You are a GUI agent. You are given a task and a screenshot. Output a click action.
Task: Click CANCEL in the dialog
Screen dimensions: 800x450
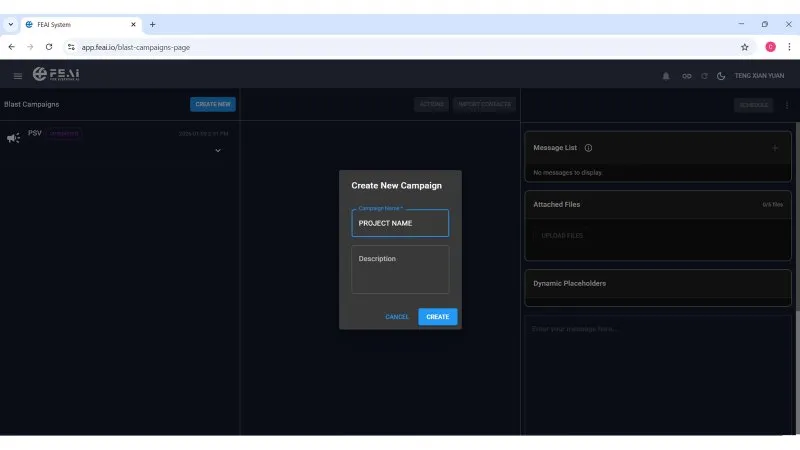click(397, 317)
